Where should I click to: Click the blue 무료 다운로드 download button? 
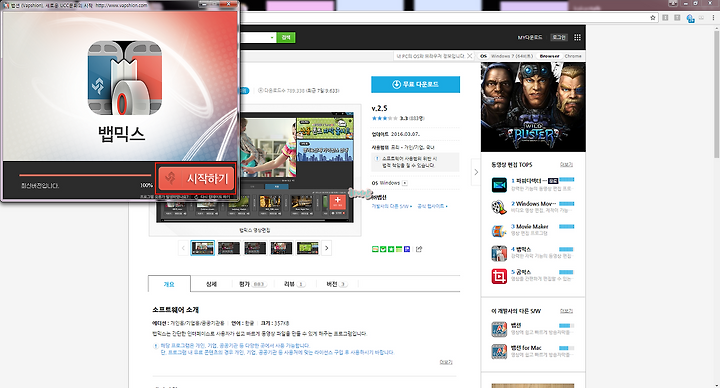click(x=415, y=84)
